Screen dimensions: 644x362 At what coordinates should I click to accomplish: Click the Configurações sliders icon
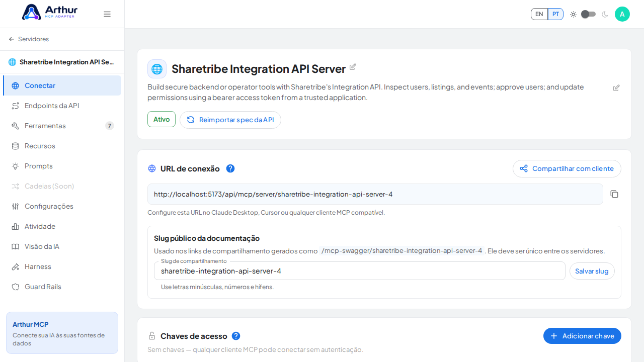(16, 206)
